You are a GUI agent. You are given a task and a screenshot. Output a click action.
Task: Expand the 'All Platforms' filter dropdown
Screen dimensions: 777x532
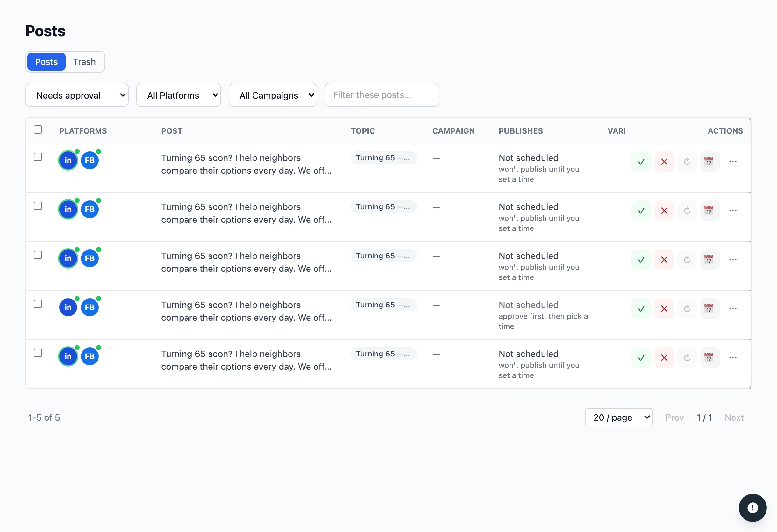(x=179, y=95)
